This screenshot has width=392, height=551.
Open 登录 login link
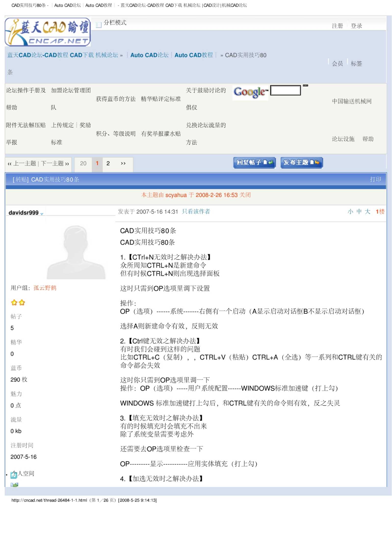356,26
